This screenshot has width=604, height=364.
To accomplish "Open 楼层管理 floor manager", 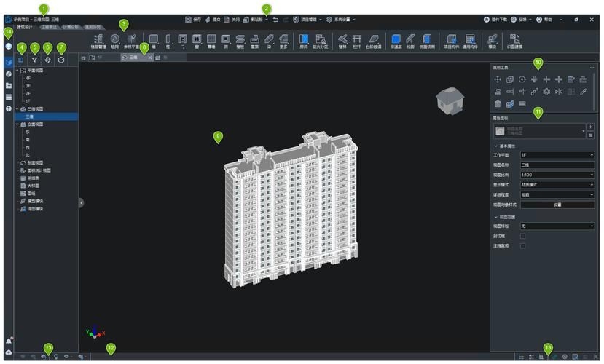I will click(98, 40).
